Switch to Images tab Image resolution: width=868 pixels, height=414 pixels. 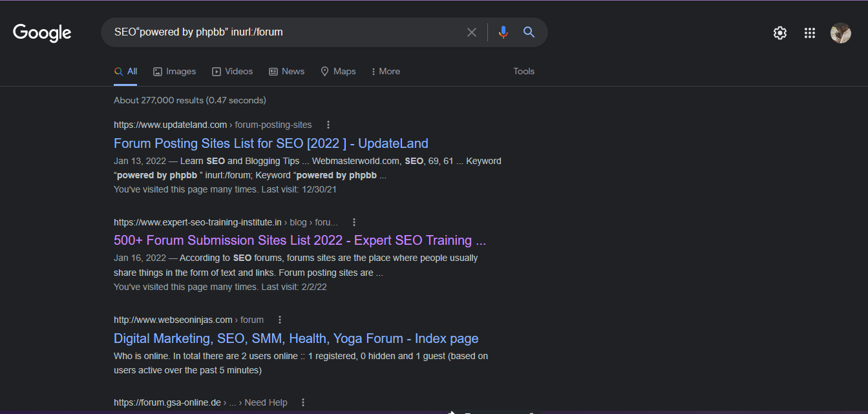pyautogui.click(x=175, y=72)
